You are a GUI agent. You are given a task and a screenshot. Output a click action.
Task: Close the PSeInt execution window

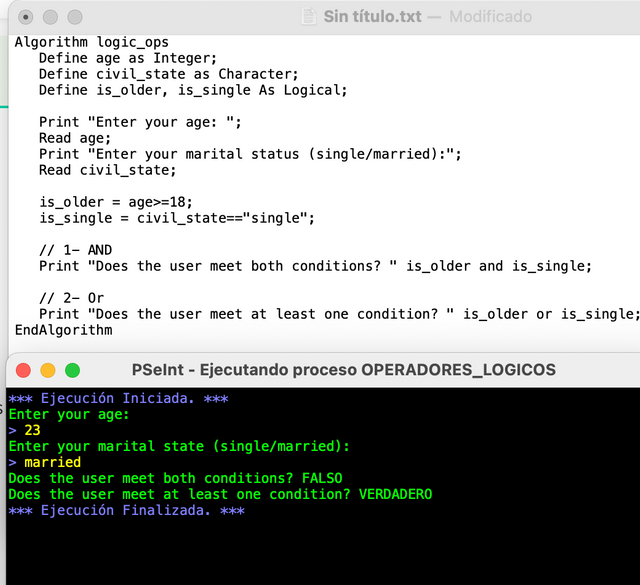point(24,370)
